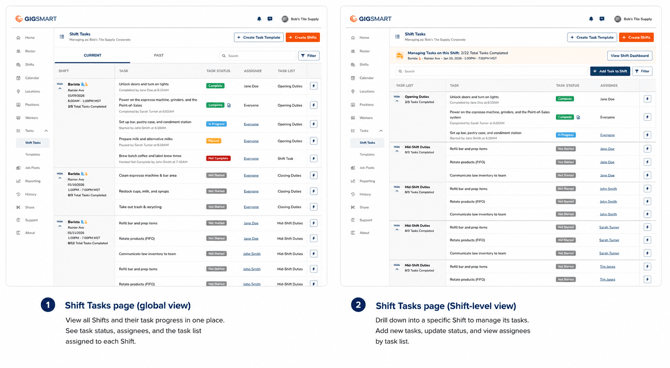Screen dimensions: 670x368
Task: Select Templates in the global view sidebar
Action: click(32, 155)
